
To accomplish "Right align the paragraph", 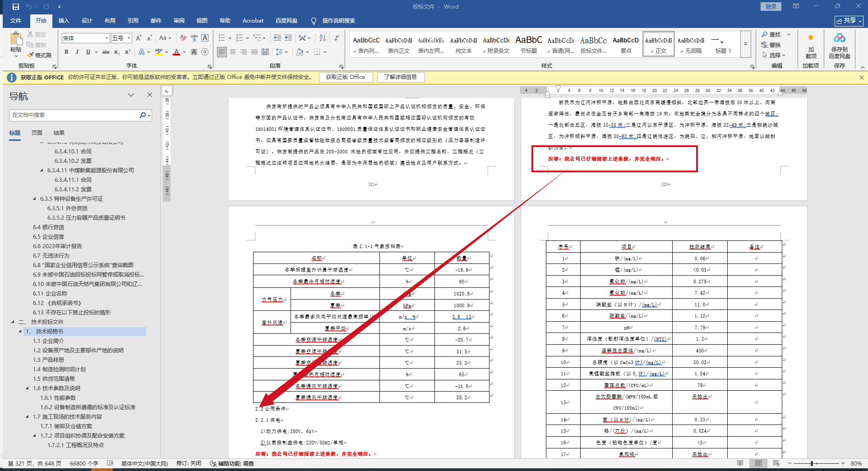I will click(x=244, y=52).
